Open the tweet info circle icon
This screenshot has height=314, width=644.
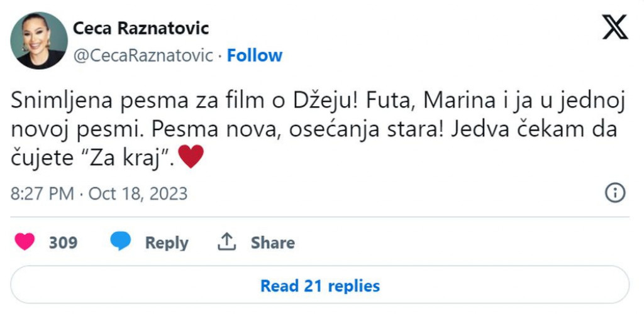click(x=614, y=193)
